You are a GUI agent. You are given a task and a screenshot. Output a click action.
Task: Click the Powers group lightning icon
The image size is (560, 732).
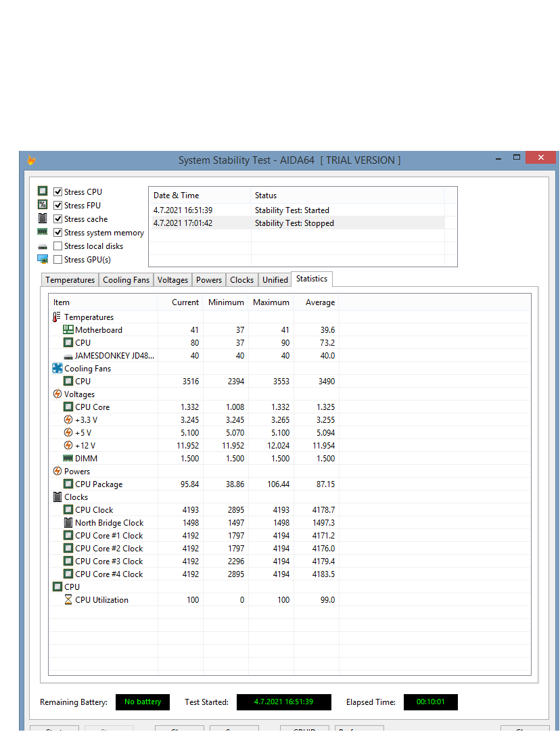coord(57,471)
